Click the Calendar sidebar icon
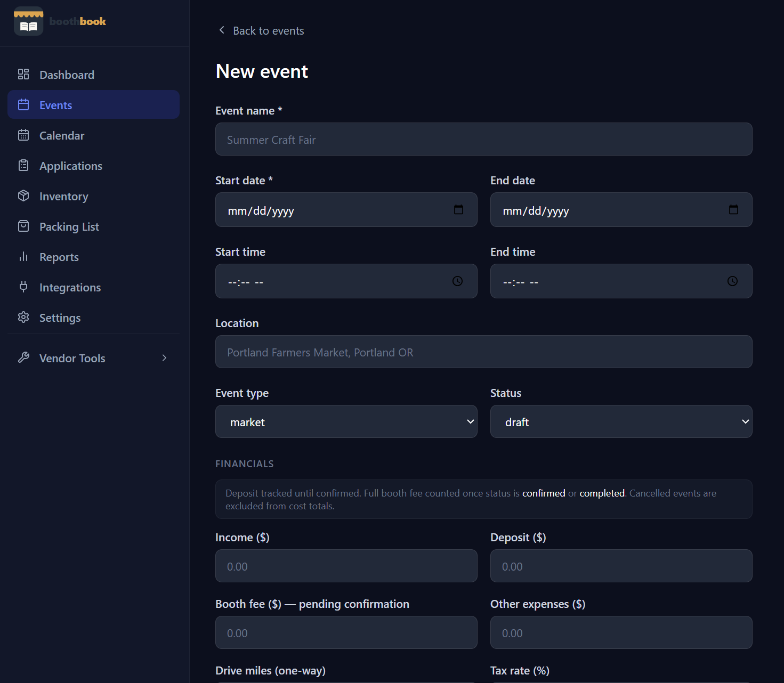Screen dimensions: 784x683 pyautogui.click(x=23, y=135)
